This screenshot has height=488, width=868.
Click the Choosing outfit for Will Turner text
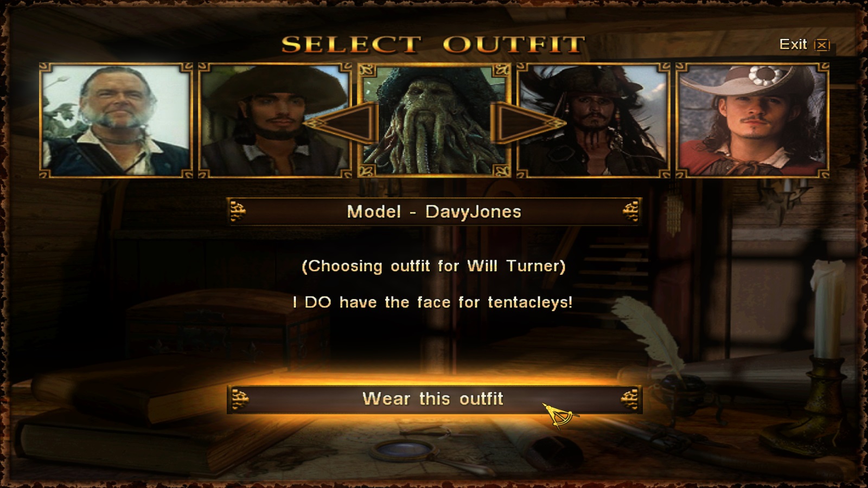[x=433, y=266]
